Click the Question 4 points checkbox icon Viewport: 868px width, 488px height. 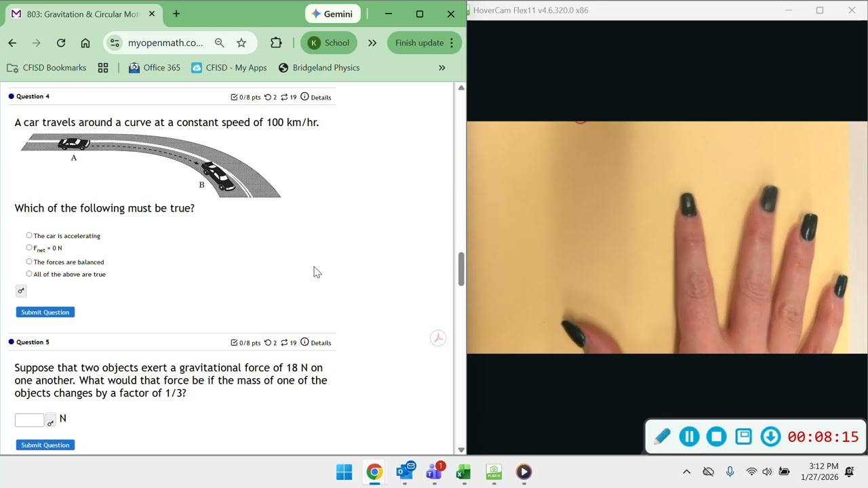coord(234,97)
